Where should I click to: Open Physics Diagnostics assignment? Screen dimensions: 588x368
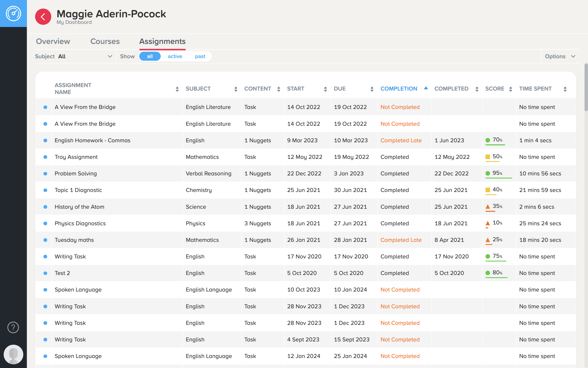[x=80, y=223]
